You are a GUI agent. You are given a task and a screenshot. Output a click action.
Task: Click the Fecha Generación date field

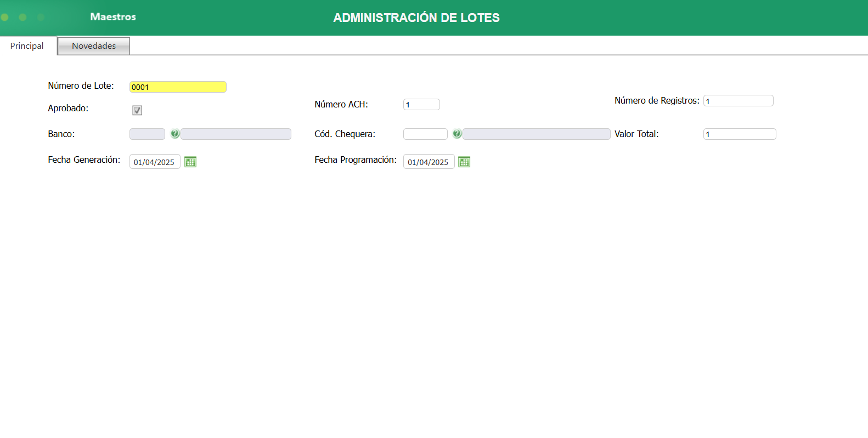coord(155,162)
